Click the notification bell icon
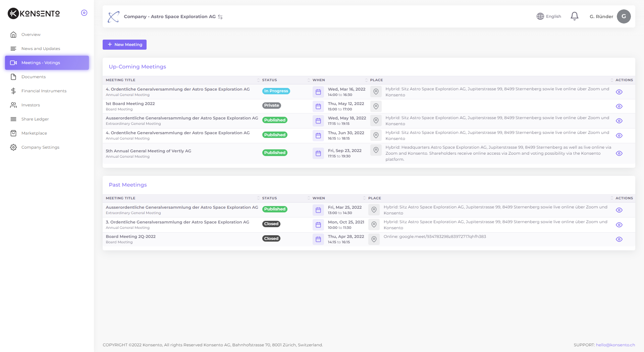This screenshot has height=352, width=644. pyautogui.click(x=574, y=16)
